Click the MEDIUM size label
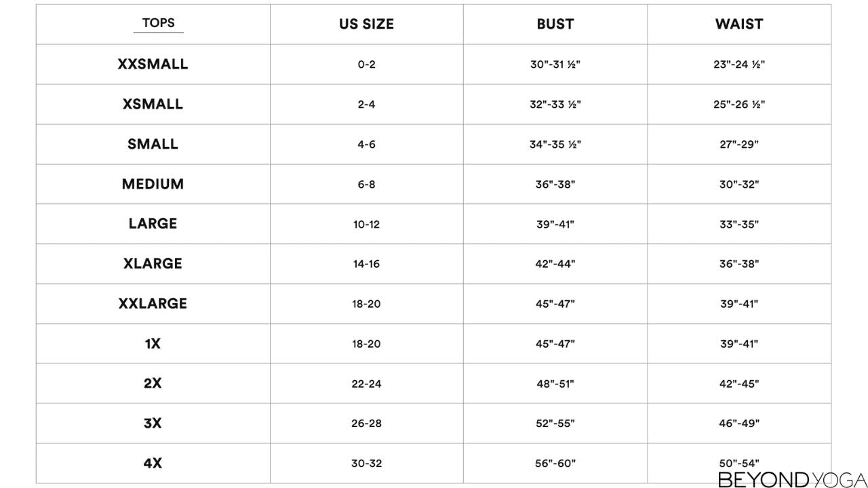This screenshot has width=868, height=488. tap(153, 184)
